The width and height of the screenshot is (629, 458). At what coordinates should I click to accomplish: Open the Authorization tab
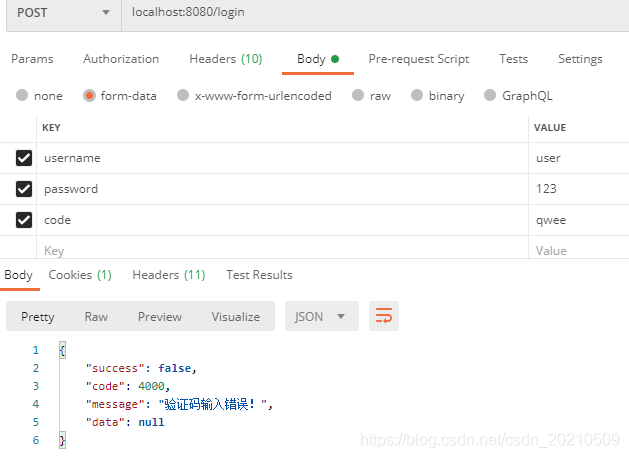coord(121,59)
